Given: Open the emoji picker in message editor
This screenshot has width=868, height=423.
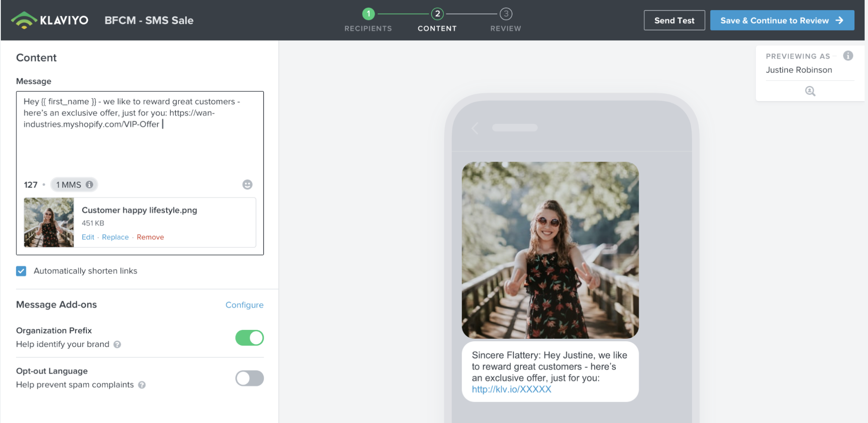Looking at the screenshot, I should pyautogui.click(x=247, y=184).
